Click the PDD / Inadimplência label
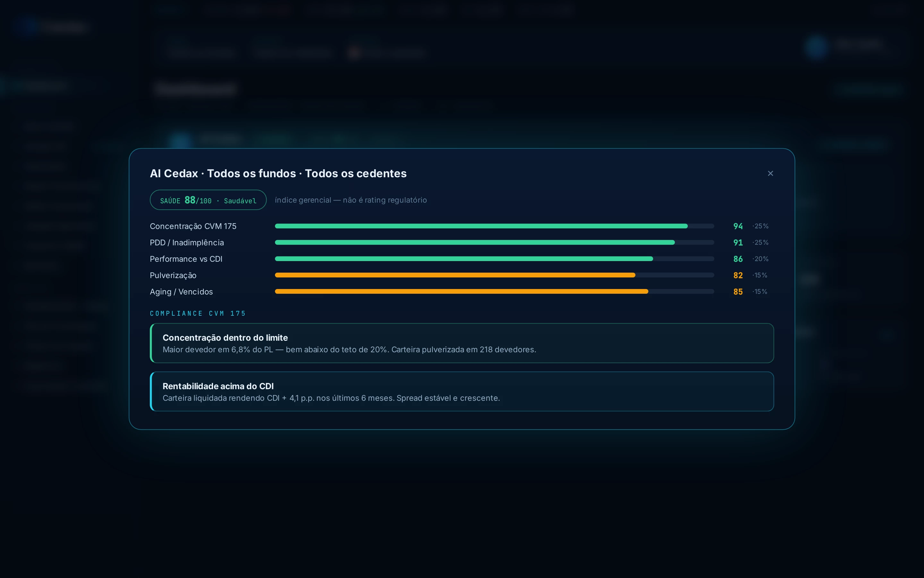This screenshot has height=578, width=924. pos(187,243)
